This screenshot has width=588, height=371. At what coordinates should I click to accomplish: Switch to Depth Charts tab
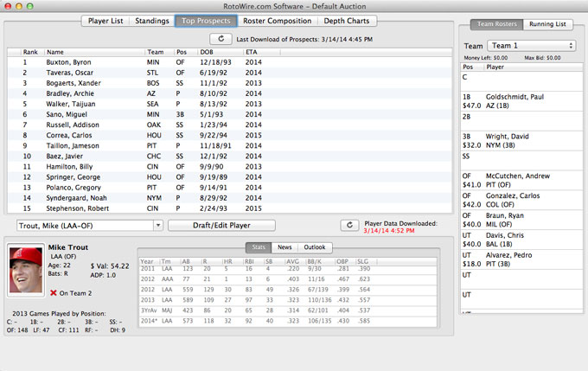(x=347, y=21)
